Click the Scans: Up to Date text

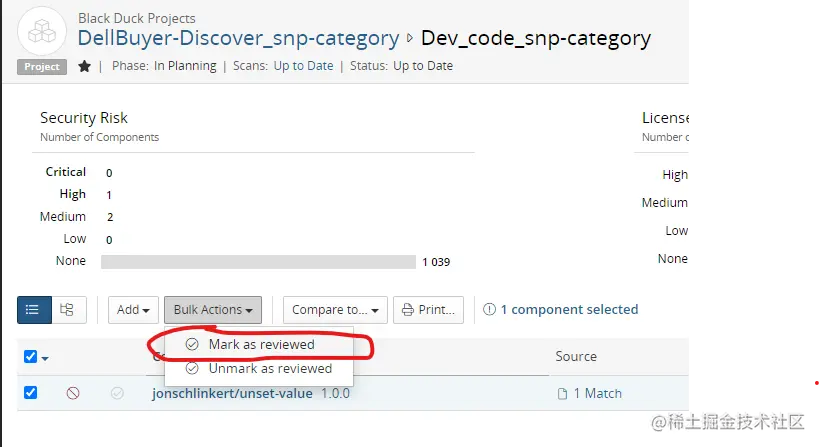(283, 66)
